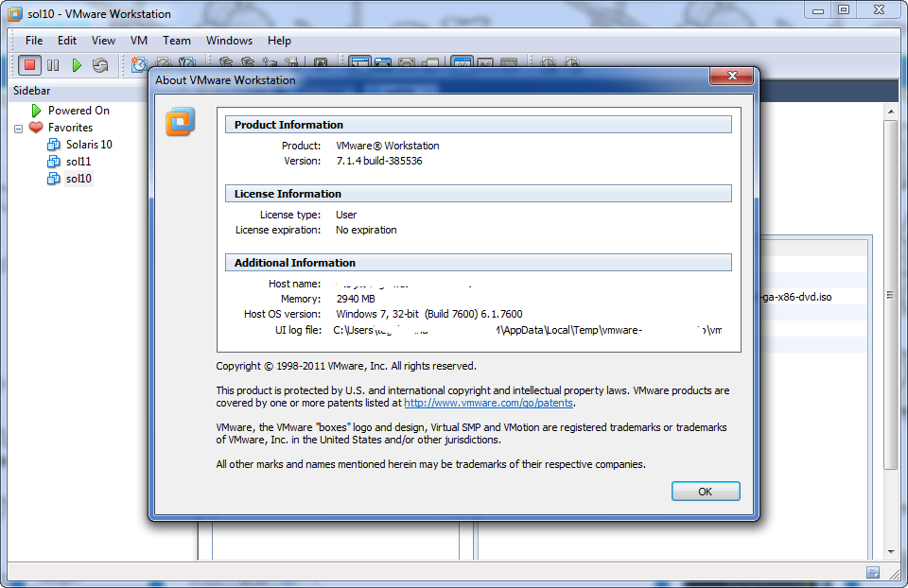Click the VMware icon in the main title bar
This screenshot has width=908, height=588.
pyautogui.click(x=15, y=14)
